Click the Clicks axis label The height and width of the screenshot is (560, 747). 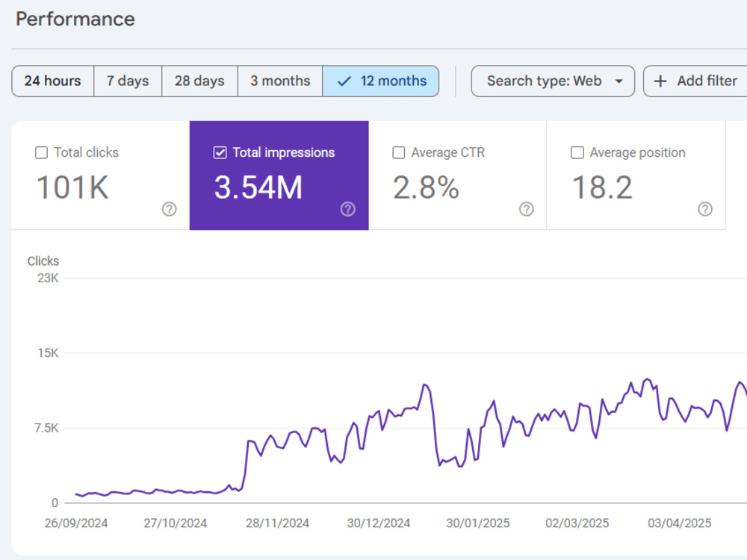coord(43,261)
